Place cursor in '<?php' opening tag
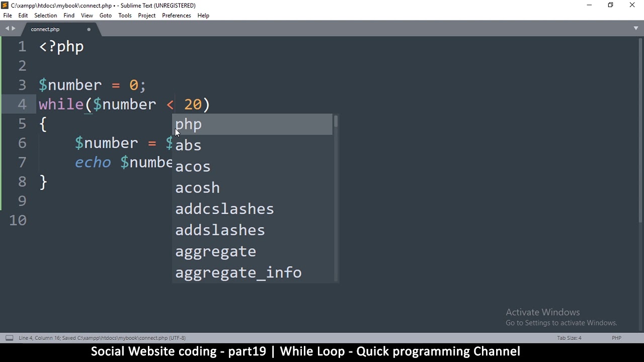This screenshot has width=644, height=362. point(61,47)
